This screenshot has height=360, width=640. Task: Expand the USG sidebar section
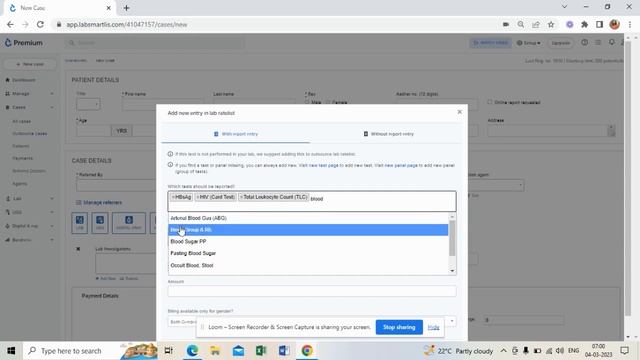29,212
